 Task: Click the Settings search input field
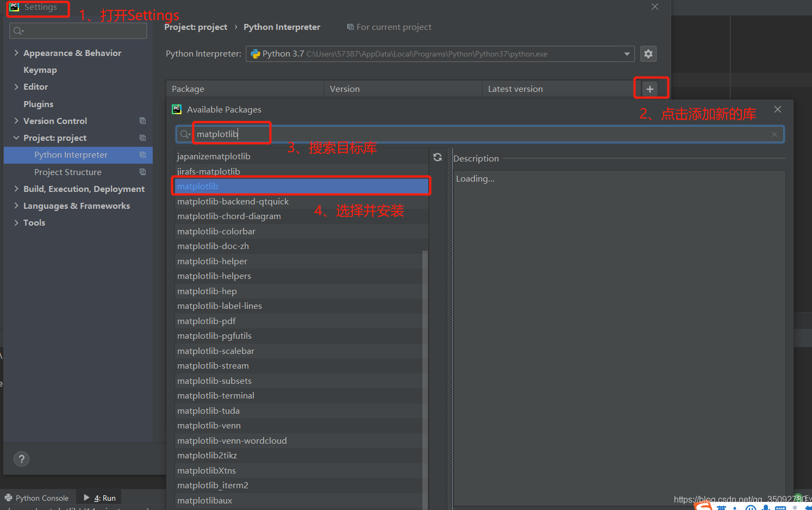point(78,31)
